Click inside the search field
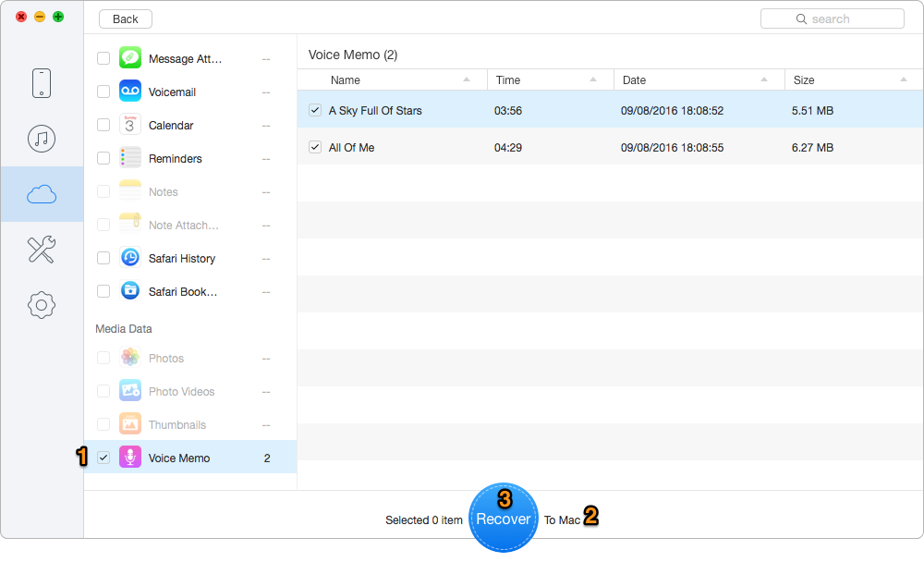924x562 pixels. [832, 18]
